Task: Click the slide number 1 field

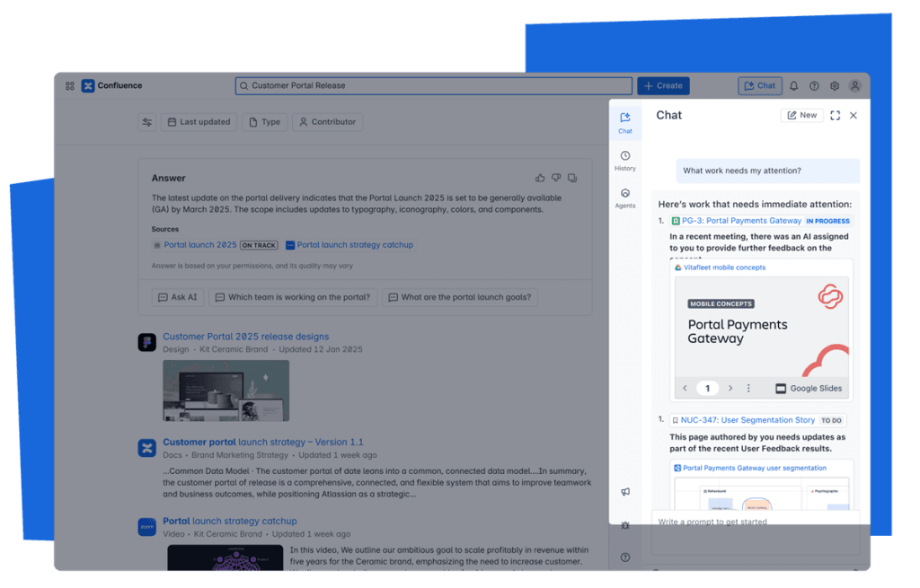Action: 708,388
